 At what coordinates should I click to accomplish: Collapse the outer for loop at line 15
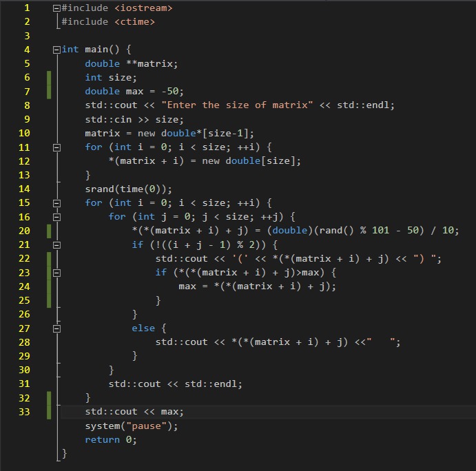(56, 203)
